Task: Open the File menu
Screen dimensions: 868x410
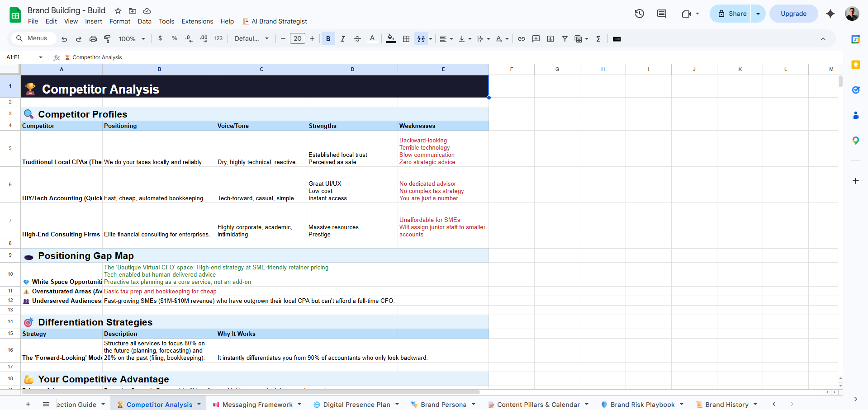Action: tap(33, 21)
